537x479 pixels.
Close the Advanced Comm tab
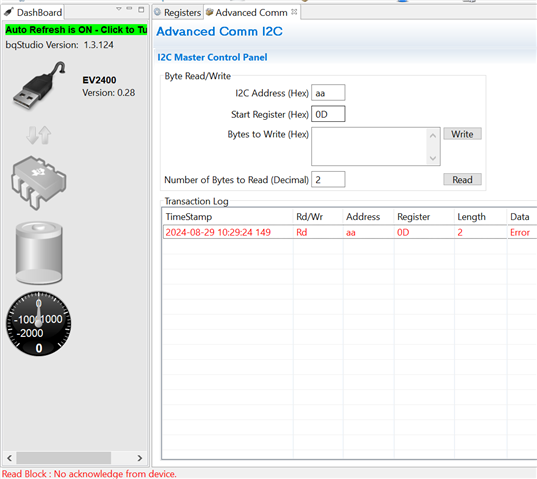[294, 12]
